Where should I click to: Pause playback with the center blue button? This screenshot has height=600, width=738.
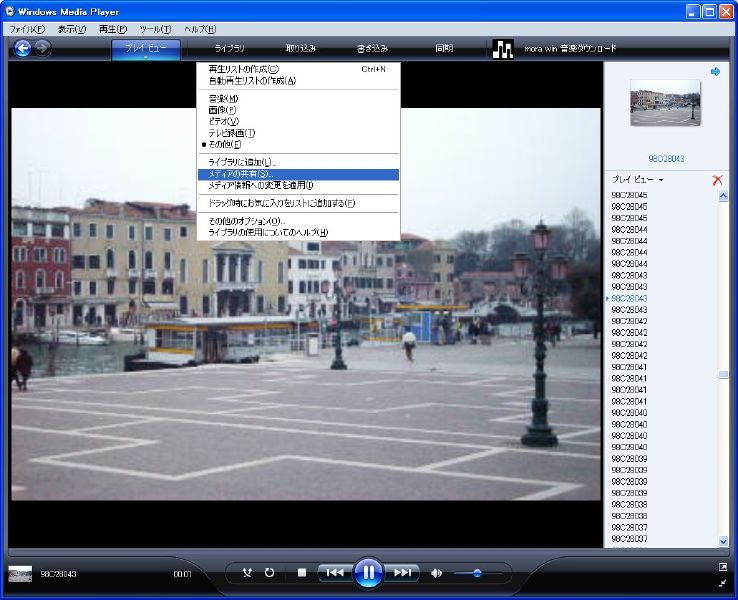coord(368,573)
